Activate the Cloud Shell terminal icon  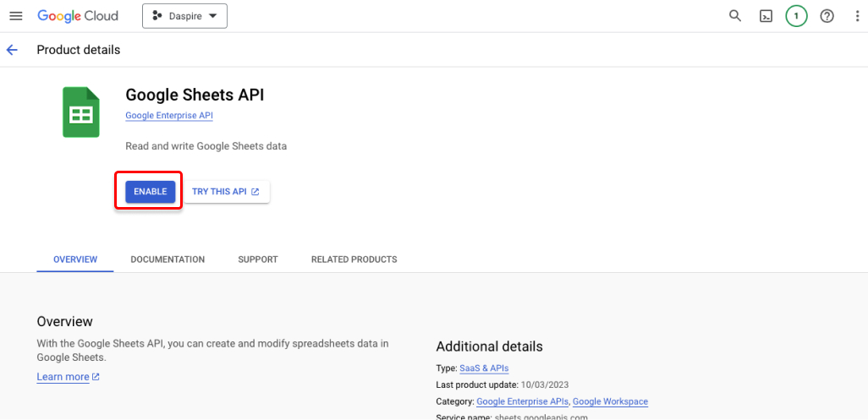(x=766, y=16)
